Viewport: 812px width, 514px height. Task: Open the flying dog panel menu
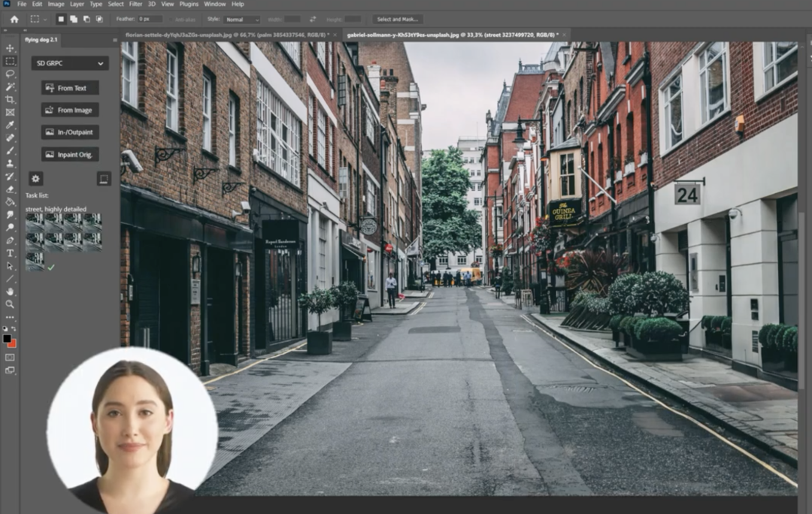[x=115, y=40]
